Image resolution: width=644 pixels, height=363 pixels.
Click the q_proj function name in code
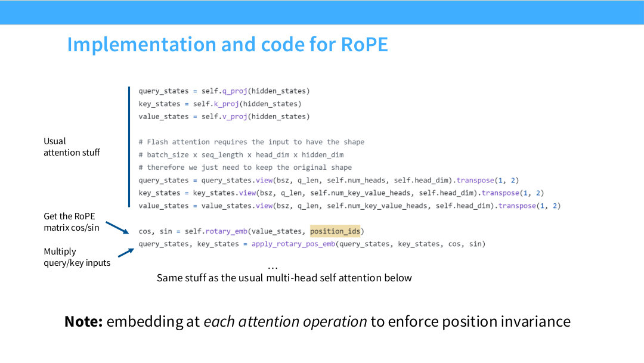point(234,91)
